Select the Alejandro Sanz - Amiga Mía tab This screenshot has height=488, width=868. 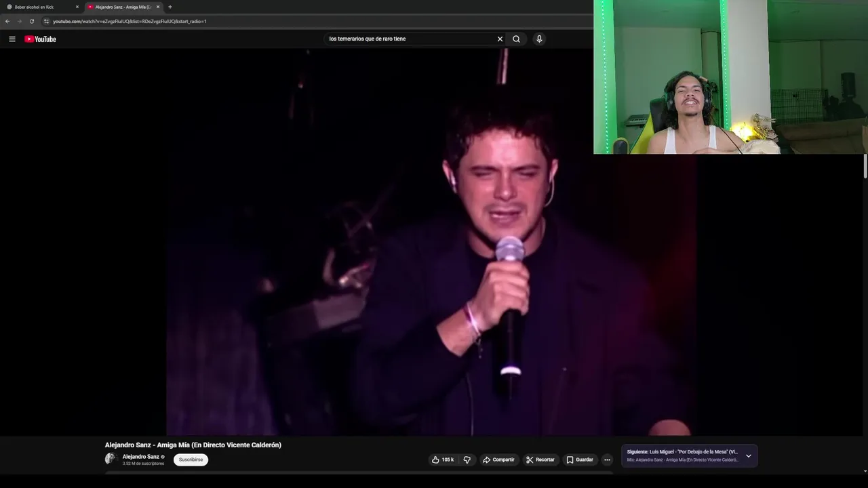(123, 7)
